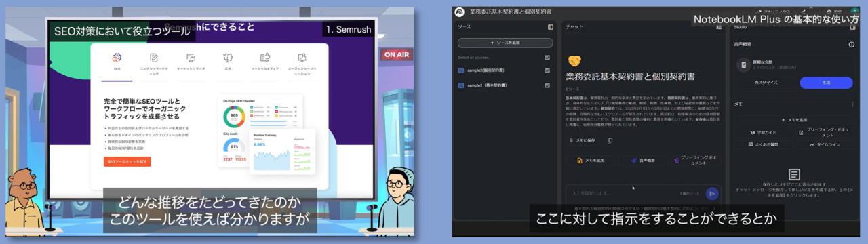The width and height of the screenshot is (868, 244).
Task: Open the メモ three-dot options menu
Action: pyautogui.click(x=852, y=104)
